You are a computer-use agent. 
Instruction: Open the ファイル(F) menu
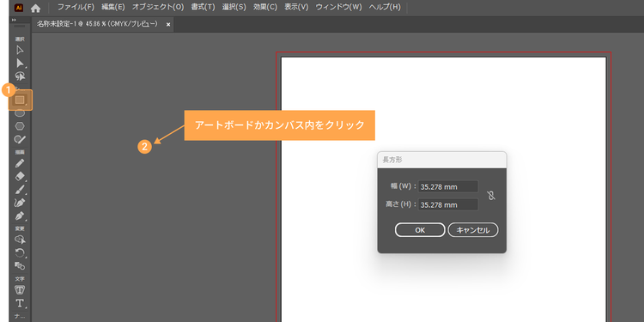click(x=76, y=8)
